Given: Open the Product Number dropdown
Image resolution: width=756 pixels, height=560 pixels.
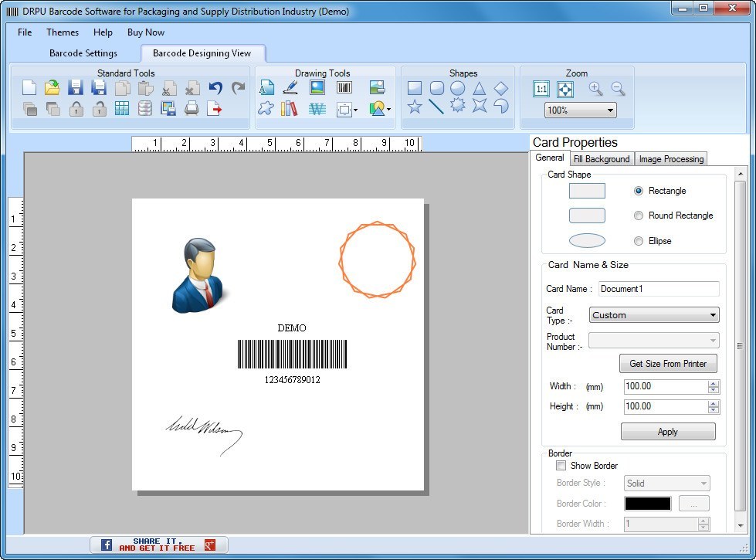Looking at the screenshot, I should [654, 340].
